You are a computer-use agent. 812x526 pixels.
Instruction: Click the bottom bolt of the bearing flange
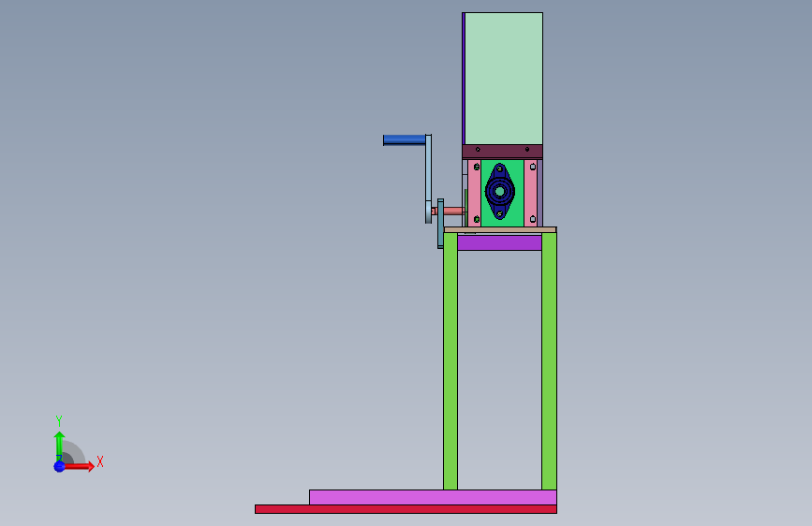[x=500, y=213]
